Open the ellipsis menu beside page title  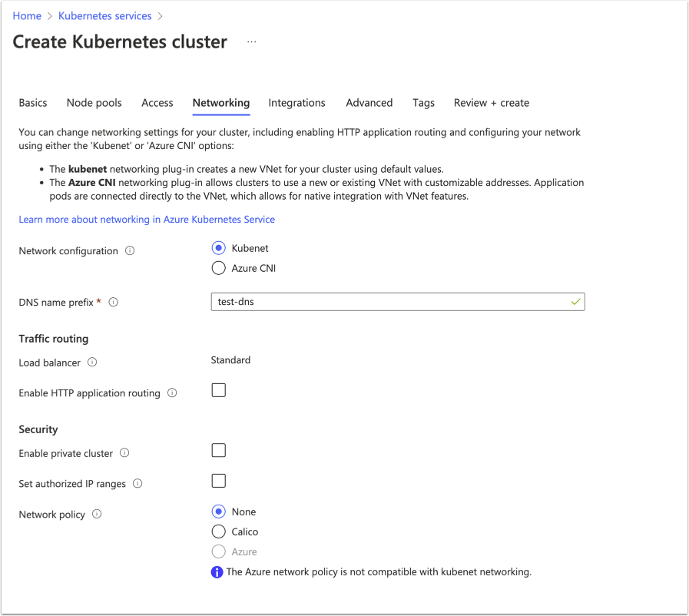[x=252, y=41]
